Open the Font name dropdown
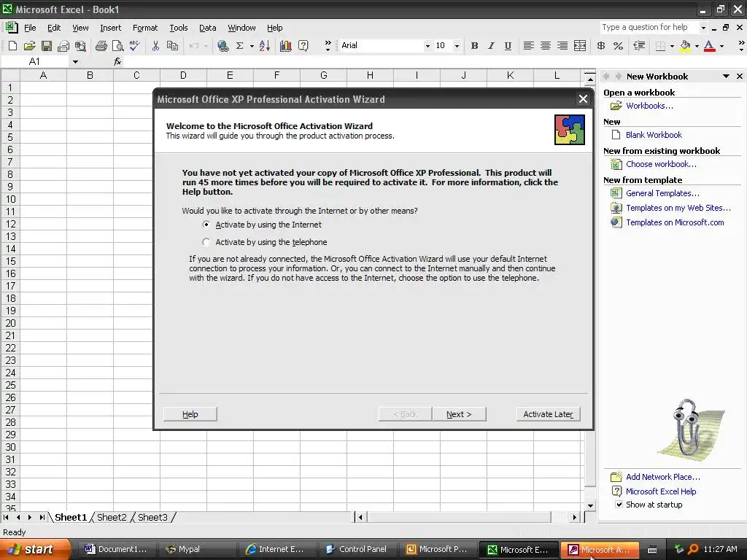 click(427, 46)
